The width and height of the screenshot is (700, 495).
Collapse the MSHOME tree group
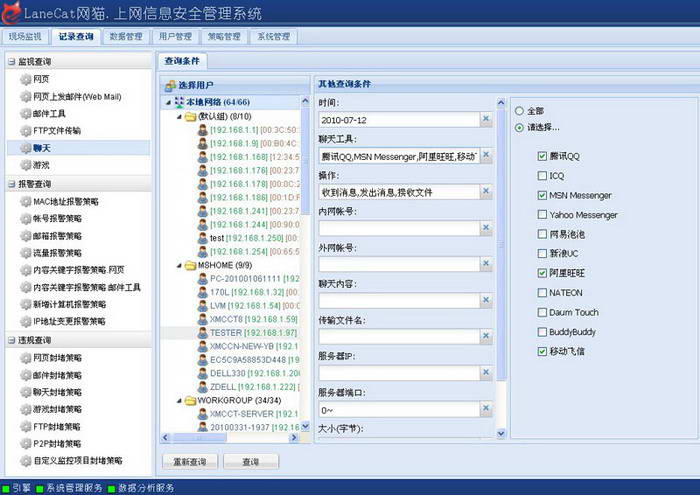[x=179, y=266]
